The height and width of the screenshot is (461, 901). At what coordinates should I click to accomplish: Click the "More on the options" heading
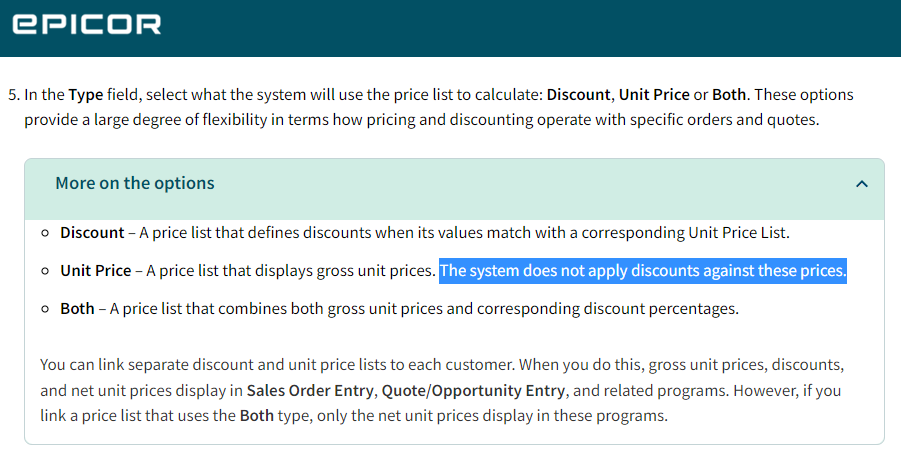pyautogui.click(x=135, y=183)
